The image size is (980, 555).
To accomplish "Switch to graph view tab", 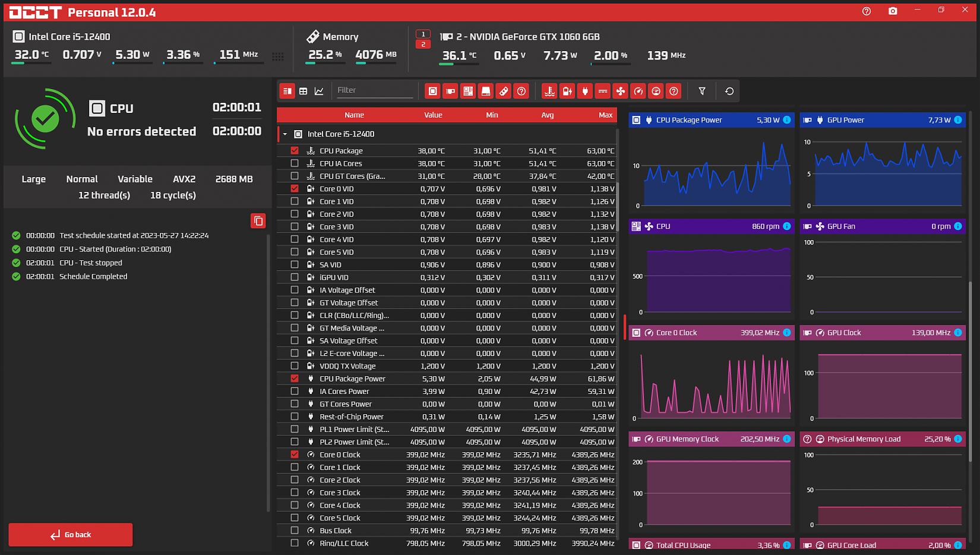I will tap(319, 91).
